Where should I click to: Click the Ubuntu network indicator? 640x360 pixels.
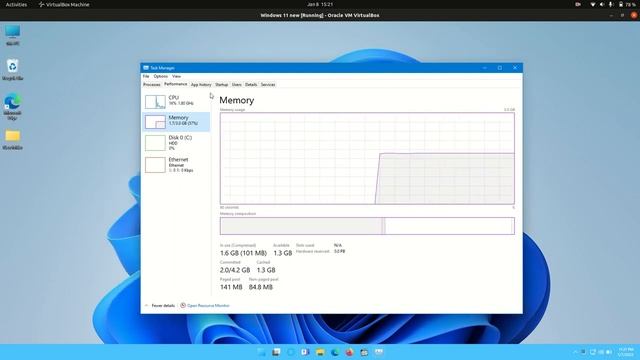click(x=593, y=4)
